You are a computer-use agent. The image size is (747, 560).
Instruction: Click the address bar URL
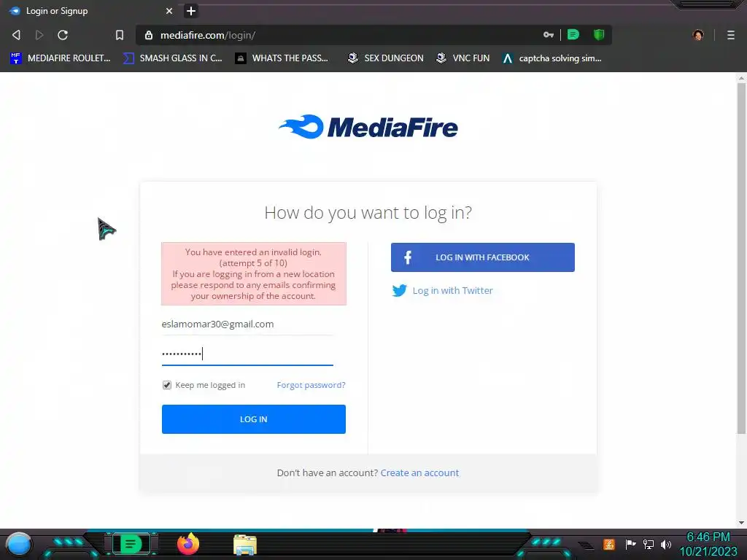tap(208, 35)
